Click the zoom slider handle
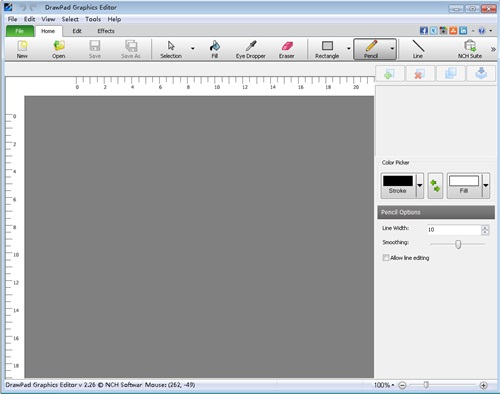The width and height of the screenshot is (500, 394). pos(426,385)
